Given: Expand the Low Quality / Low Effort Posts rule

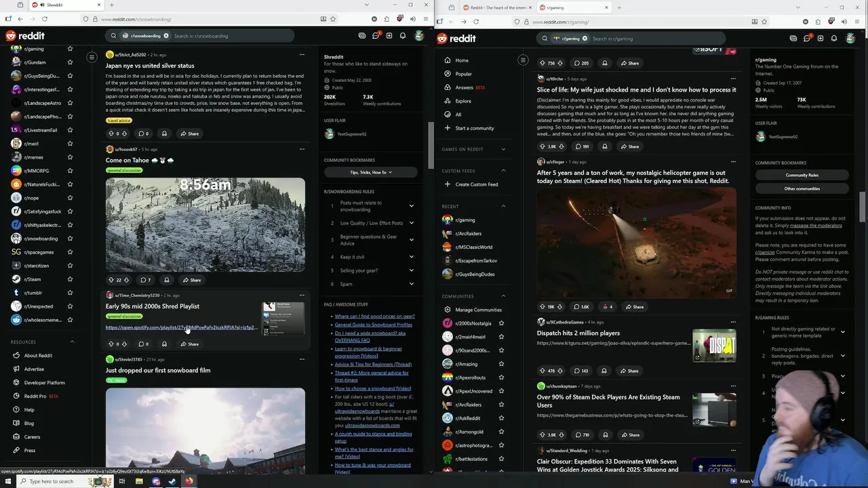Looking at the screenshot, I should point(411,223).
